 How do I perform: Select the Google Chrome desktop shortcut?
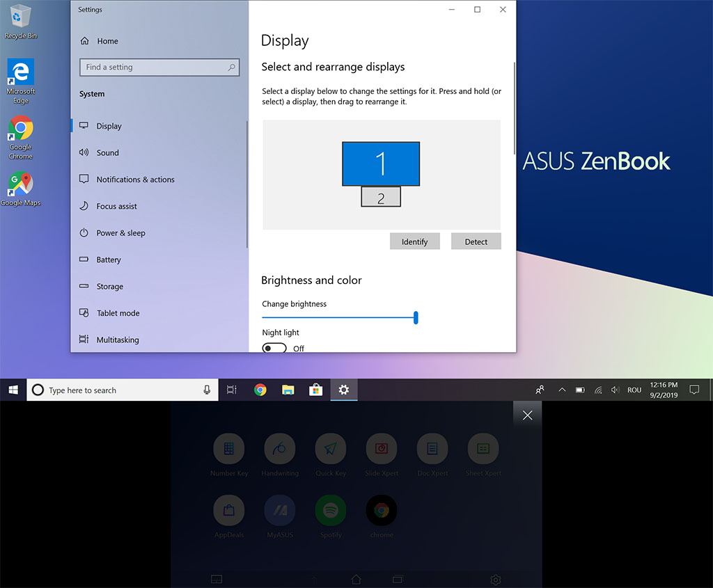pyautogui.click(x=20, y=137)
